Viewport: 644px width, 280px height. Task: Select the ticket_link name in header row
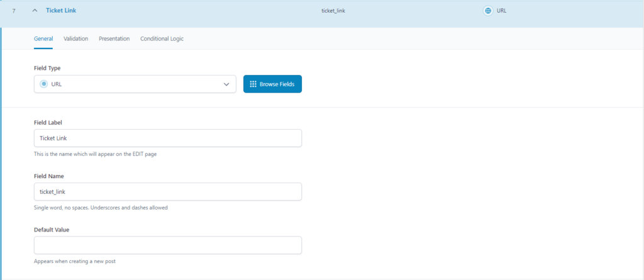333,11
